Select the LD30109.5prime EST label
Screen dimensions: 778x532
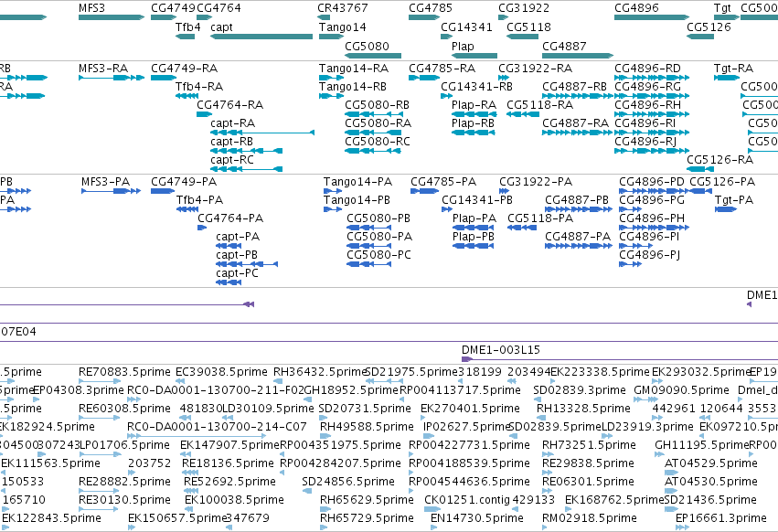click(x=268, y=409)
